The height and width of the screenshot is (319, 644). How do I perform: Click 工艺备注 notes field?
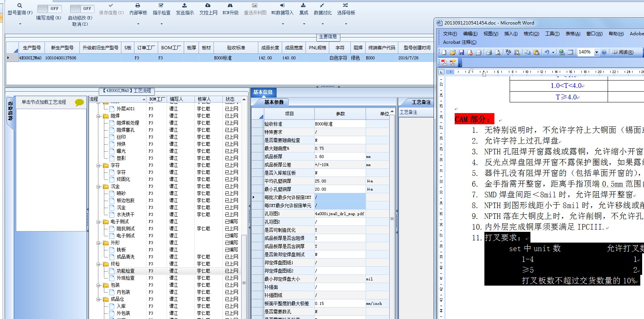[x=416, y=112]
